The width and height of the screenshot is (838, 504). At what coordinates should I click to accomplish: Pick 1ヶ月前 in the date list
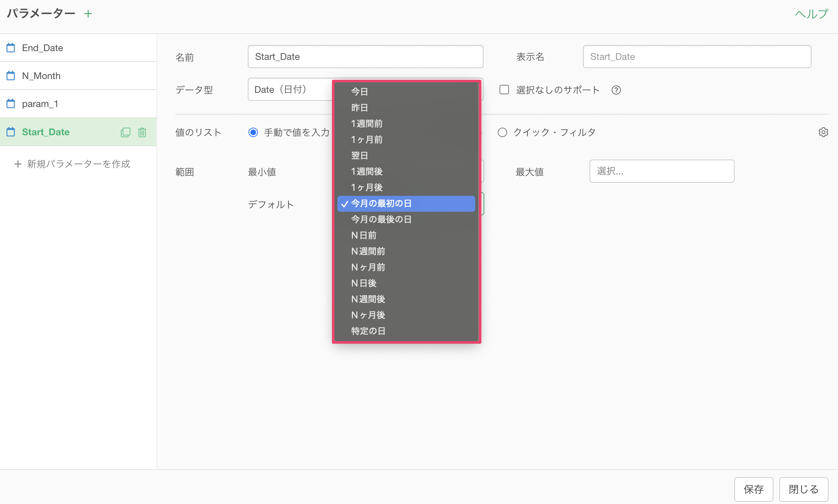pyautogui.click(x=406, y=140)
